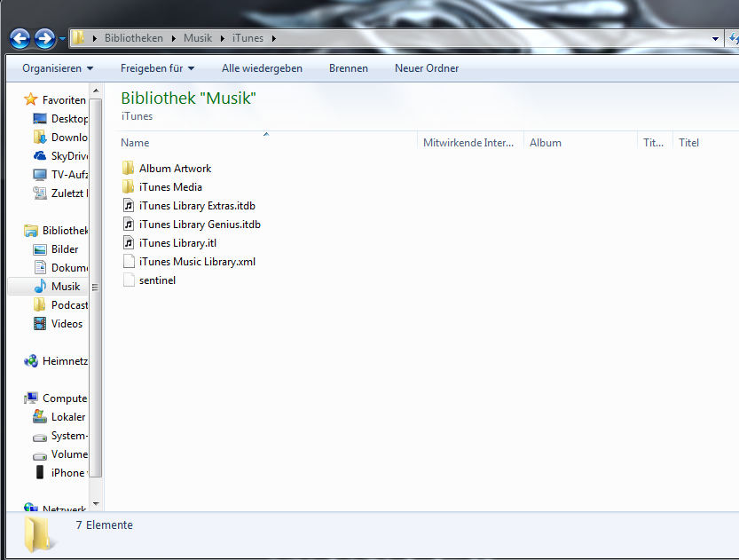This screenshot has height=560, width=739.
Task: Expand the arrow between Bibliotheken and Musik
Action: point(174,38)
